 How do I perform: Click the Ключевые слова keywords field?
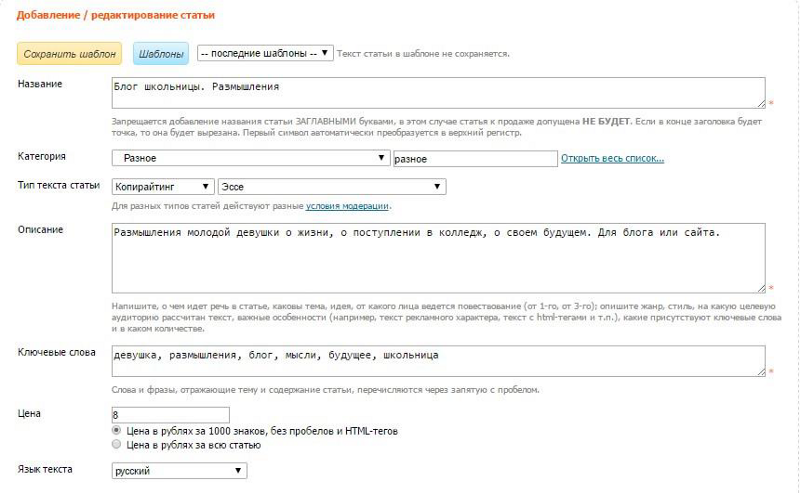click(x=437, y=361)
